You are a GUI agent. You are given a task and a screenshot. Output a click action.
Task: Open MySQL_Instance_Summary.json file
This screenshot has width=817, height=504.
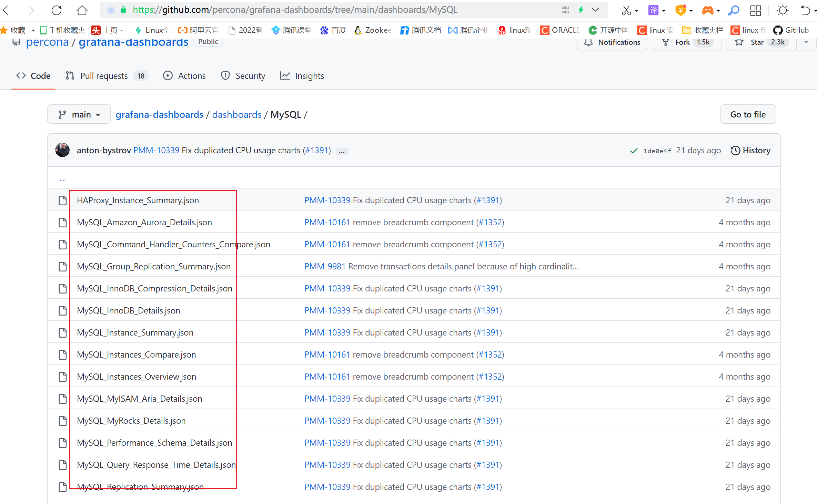coord(135,332)
